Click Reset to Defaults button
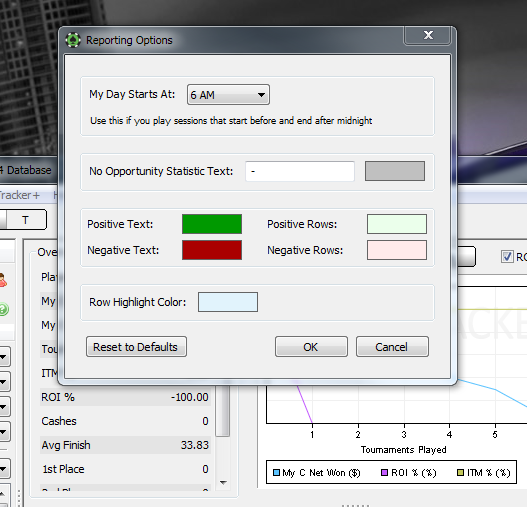Viewport: 527px width, 507px height. point(136,347)
